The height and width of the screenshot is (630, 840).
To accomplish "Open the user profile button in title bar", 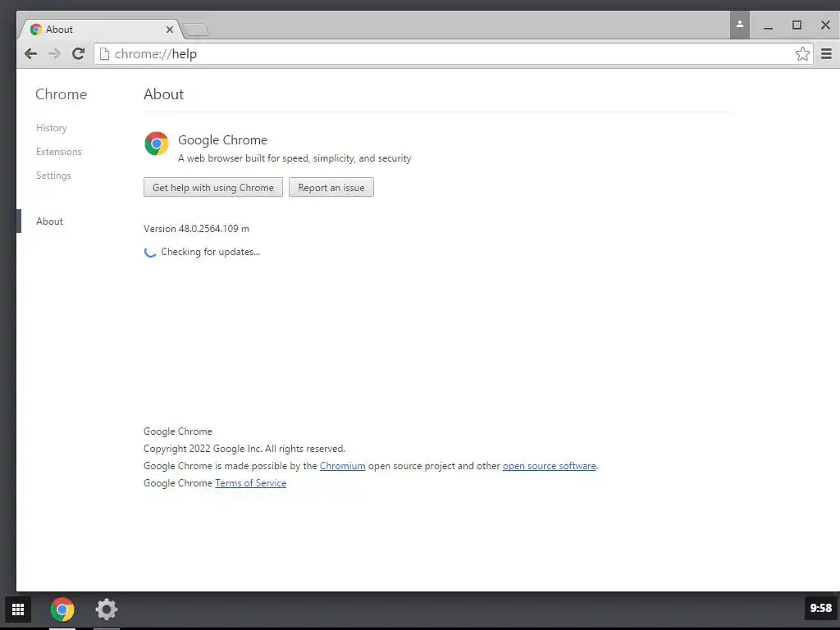I will coord(739,25).
